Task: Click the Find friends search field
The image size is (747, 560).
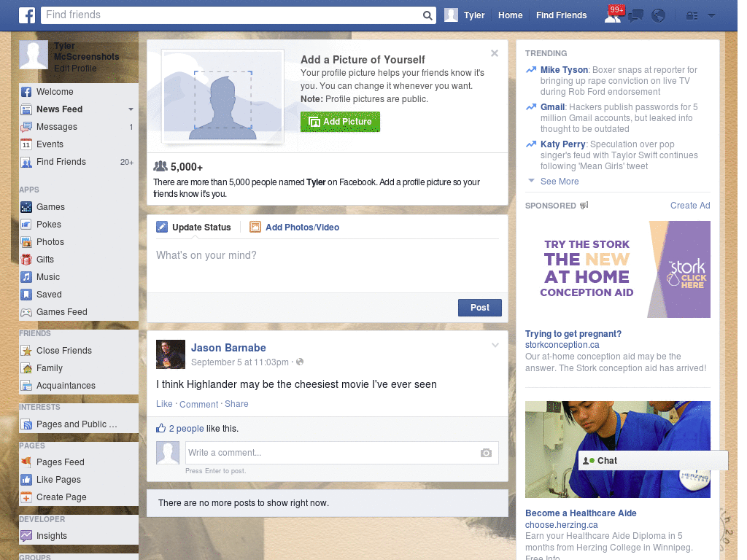Action: pos(231,15)
